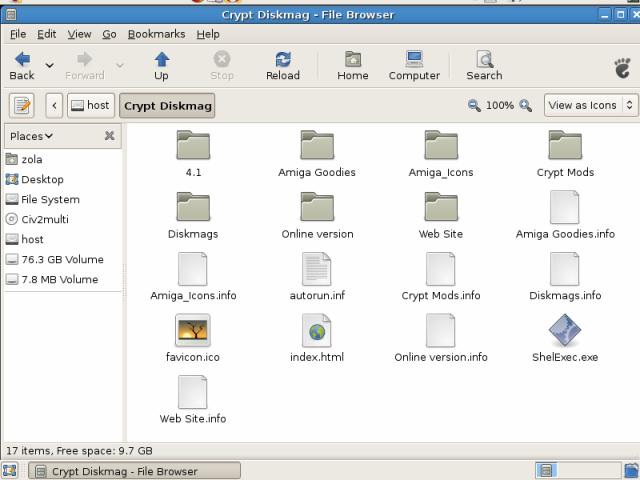Image resolution: width=640 pixels, height=480 pixels.
Task: Zoom out using the magnifier minus icon
Action: 474,105
